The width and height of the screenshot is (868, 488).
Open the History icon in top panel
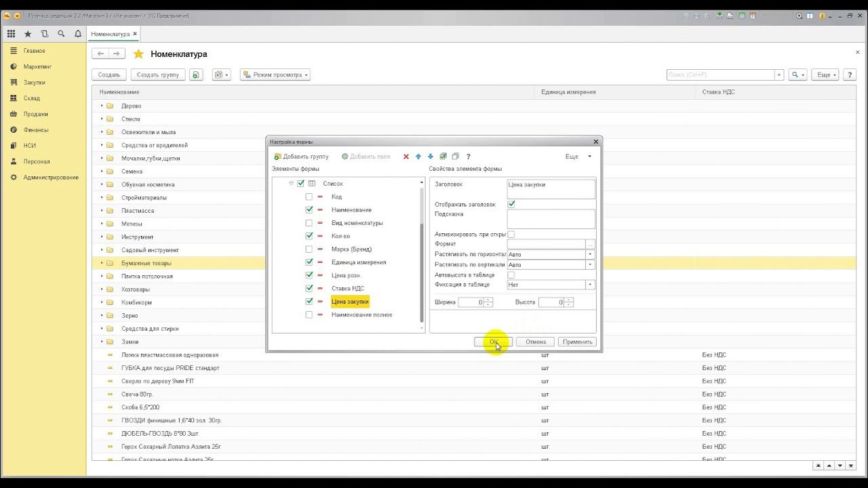tap(45, 34)
